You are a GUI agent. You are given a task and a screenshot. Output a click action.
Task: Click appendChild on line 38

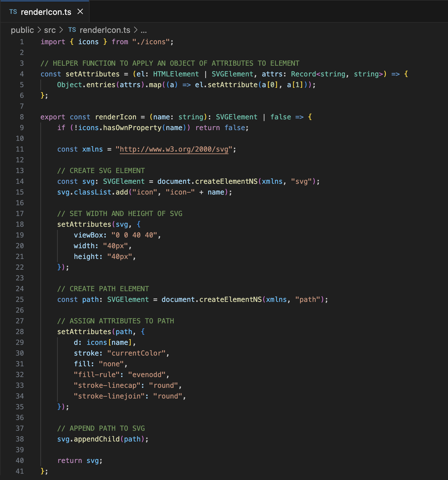tap(97, 439)
